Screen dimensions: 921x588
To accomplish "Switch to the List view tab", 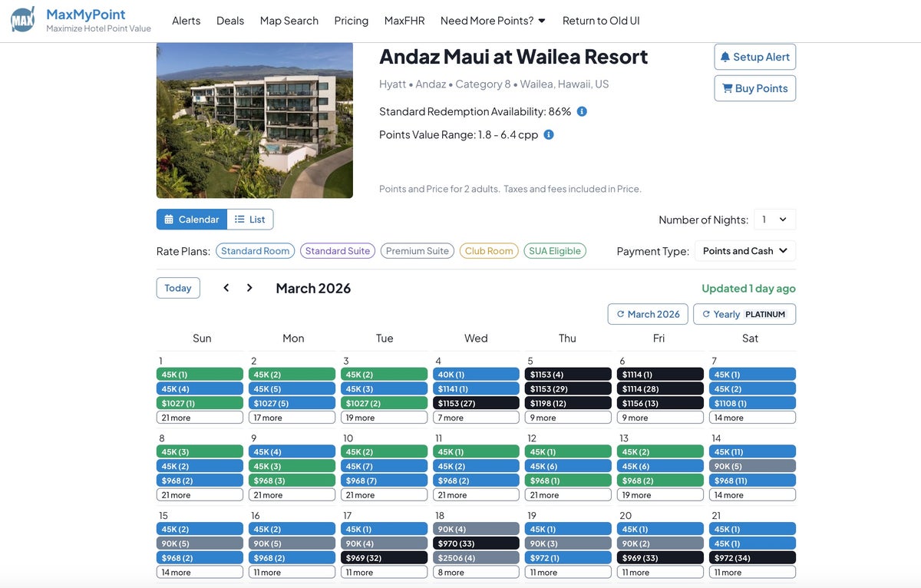I will (x=250, y=220).
